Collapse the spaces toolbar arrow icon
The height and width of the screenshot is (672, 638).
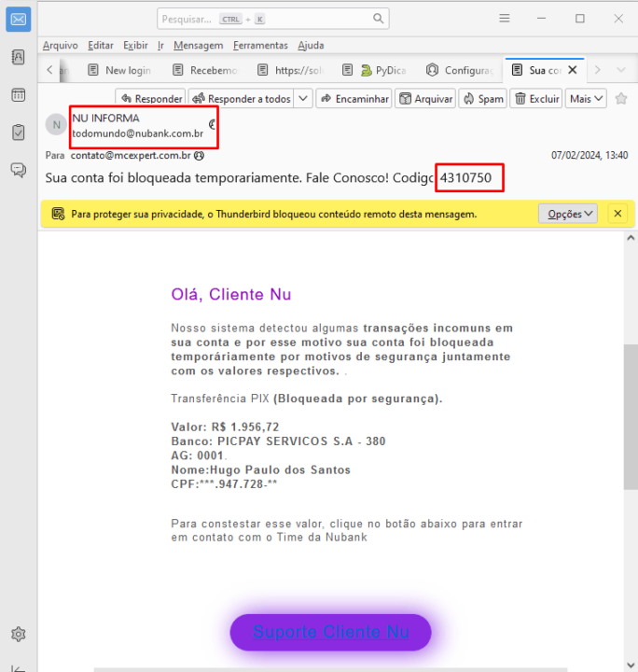point(18,668)
